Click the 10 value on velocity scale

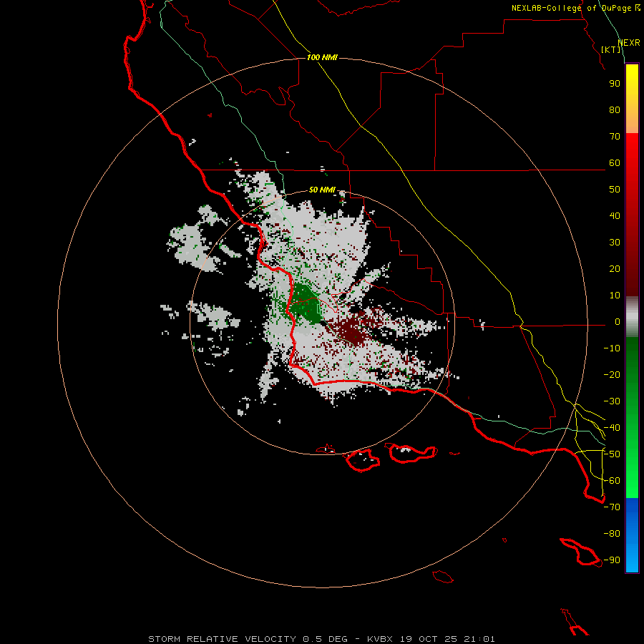(x=615, y=296)
